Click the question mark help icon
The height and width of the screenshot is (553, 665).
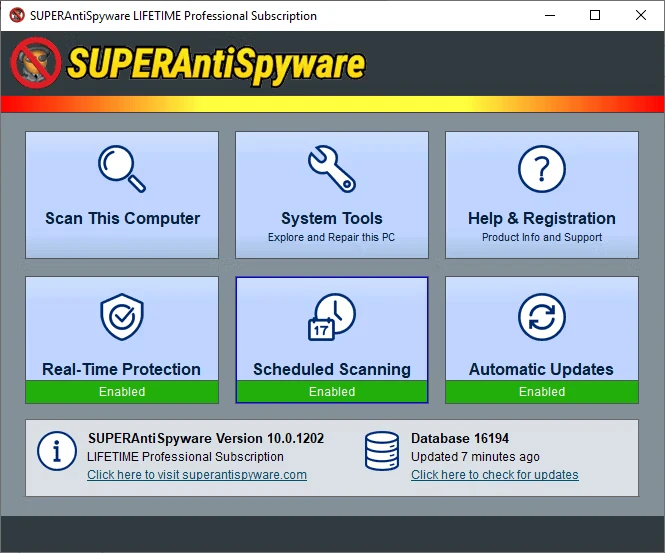pyautogui.click(x=541, y=169)
